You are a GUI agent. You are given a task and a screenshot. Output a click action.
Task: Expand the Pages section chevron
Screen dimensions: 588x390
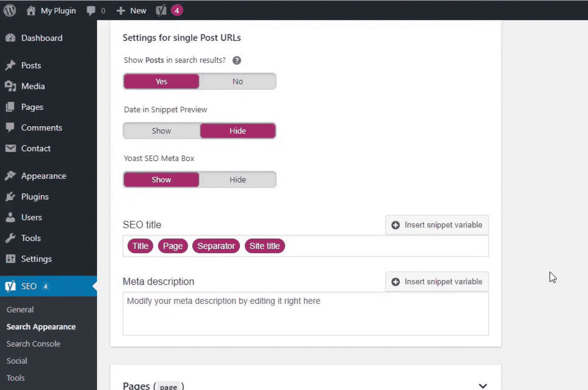coord(483,386)
